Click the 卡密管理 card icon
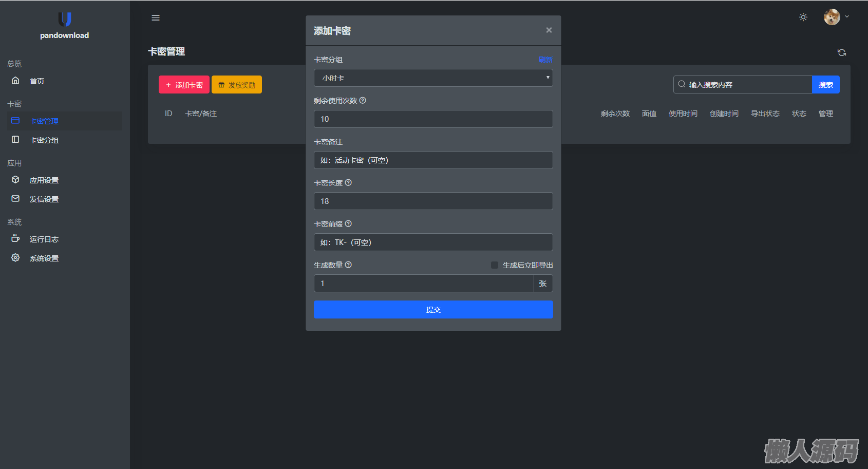This screenshot has width=868, height=469. tap(15, 121)
